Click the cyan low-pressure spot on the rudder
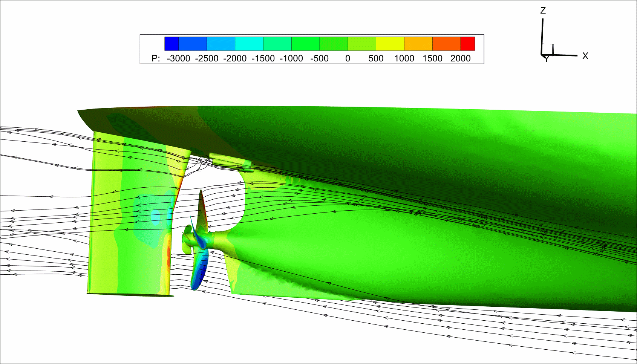 [155, 217]
